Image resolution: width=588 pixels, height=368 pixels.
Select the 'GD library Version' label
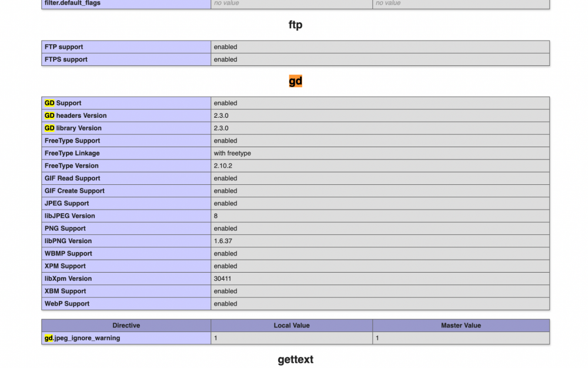73,128
